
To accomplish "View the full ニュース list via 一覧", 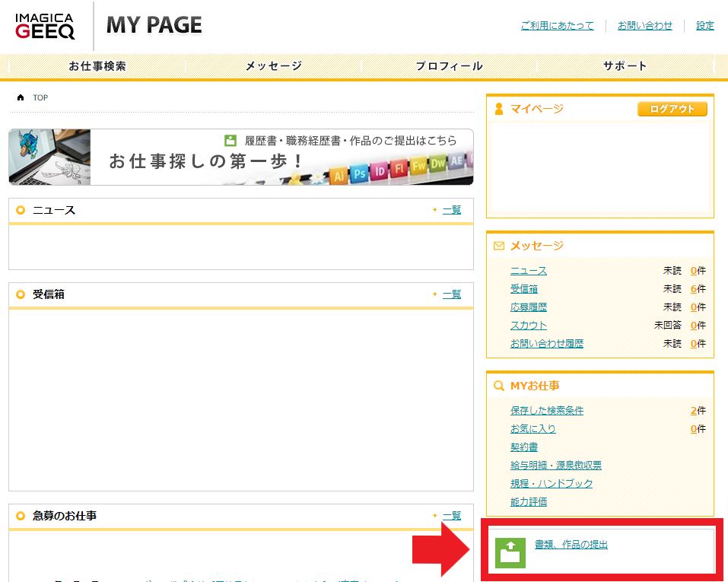I will 452,210.
